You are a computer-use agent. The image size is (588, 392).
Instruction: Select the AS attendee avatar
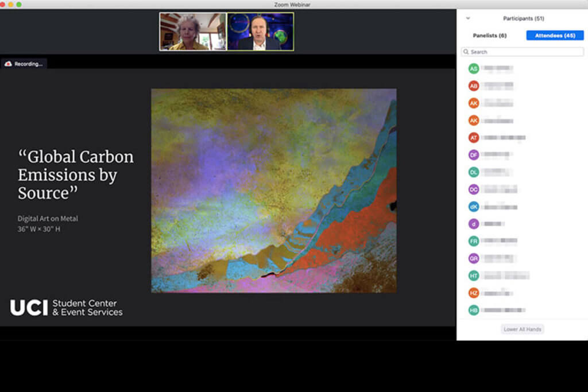tap(473, 68)
